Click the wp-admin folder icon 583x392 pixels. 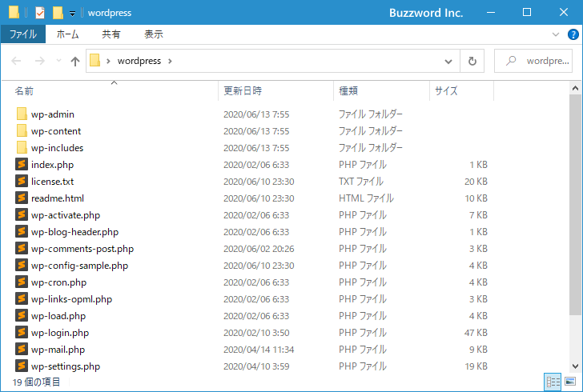pyautogui.click(x=22, y=114)
